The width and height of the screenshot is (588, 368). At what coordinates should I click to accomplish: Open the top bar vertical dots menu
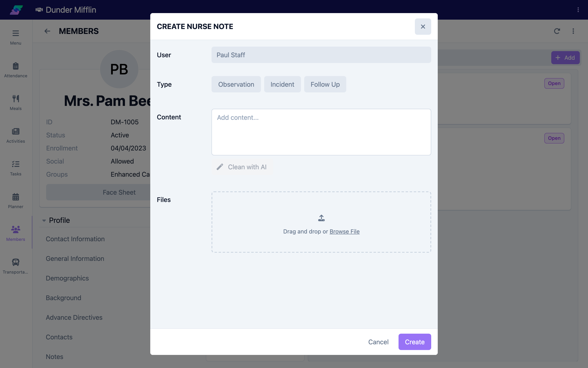[578, 10]
